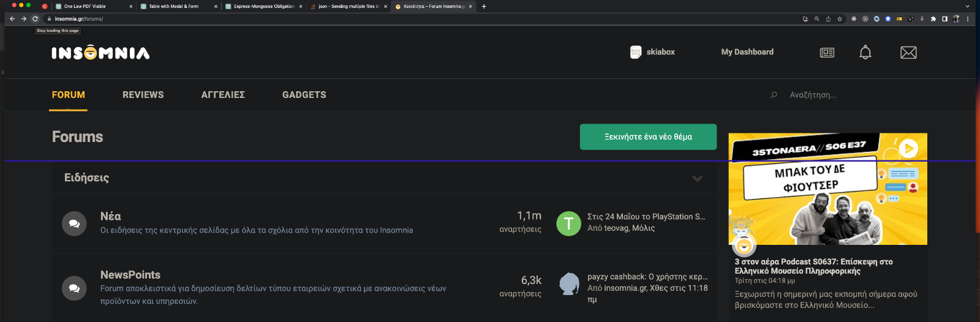Open the messages envelope icon
The image size is (980, 322).
[x=908, y=53]
